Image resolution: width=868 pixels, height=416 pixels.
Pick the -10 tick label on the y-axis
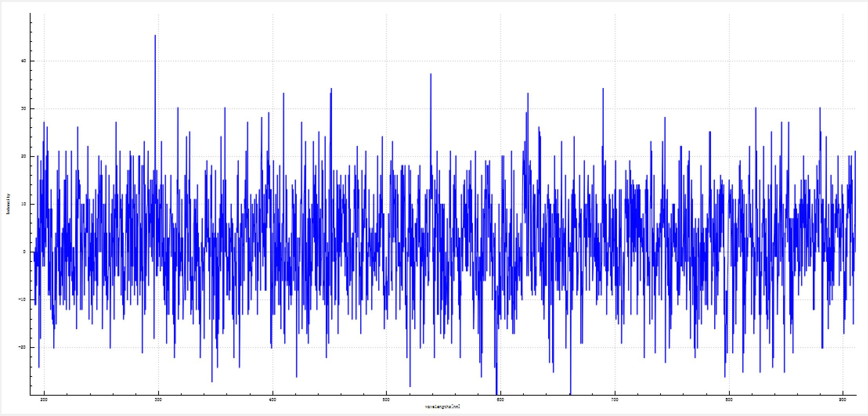(22, 300)
